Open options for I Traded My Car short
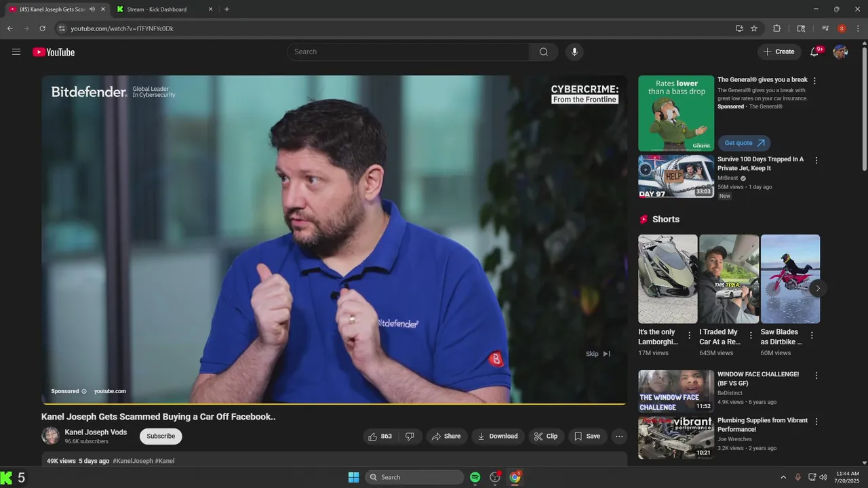Screen dimensions: 868x488 [x=751, y=335]
